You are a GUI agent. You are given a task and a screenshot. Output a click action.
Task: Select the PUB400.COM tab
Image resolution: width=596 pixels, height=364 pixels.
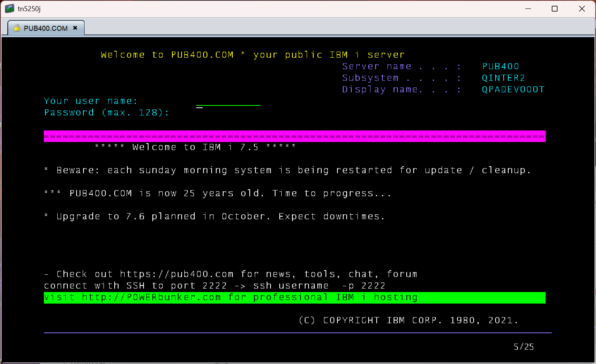coord(46,28)
